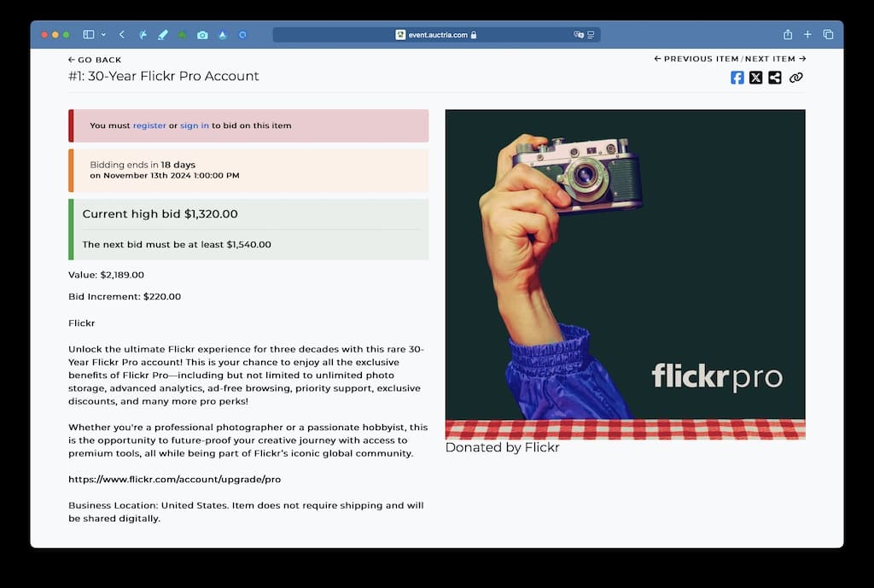Click the Go Back link above title
Screen dimensions: 874x588
[95, 60]
